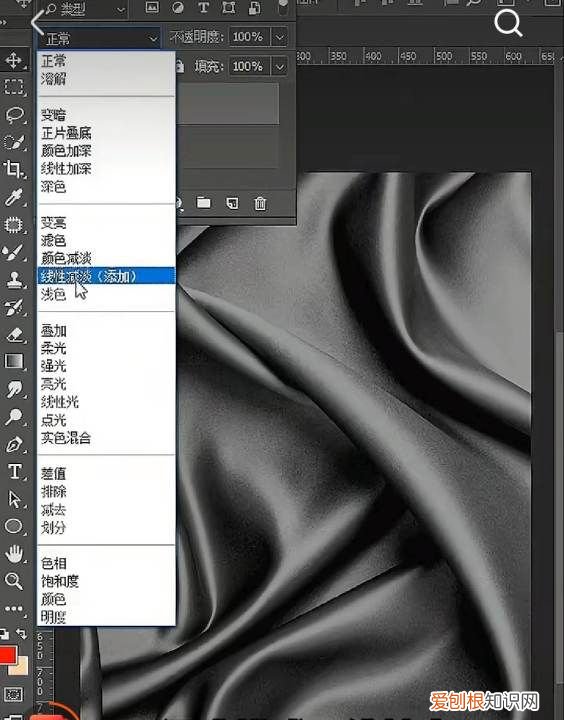
Task: Choose 变暗 blend mode
Action: (106, 115)
